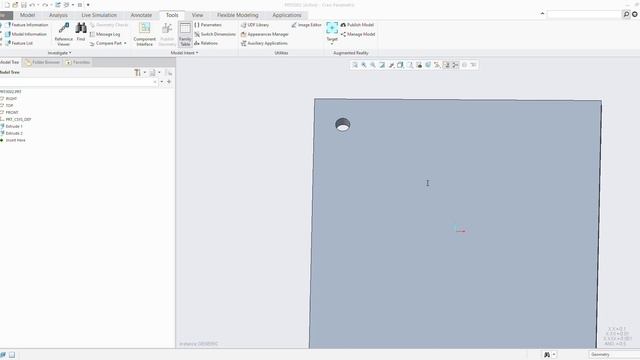
Task: Open the Display Style icon in graphics toolbar
Action: [400, 65]
